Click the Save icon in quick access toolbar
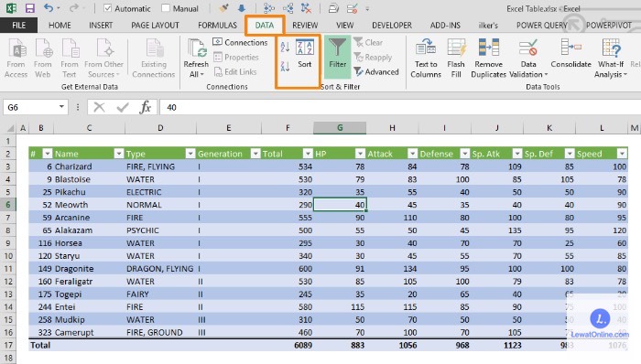The image size is (641, 364). click(x=29, y=8)
